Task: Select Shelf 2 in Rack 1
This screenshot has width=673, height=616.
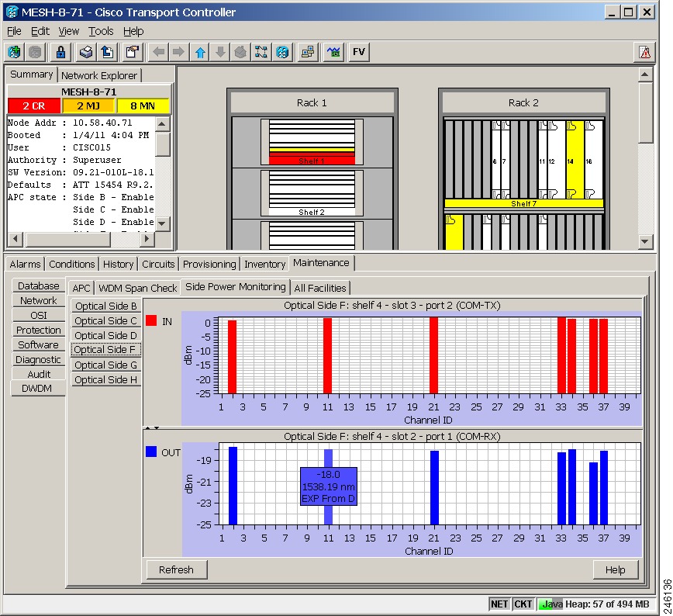Action: [x=312, y=194]
